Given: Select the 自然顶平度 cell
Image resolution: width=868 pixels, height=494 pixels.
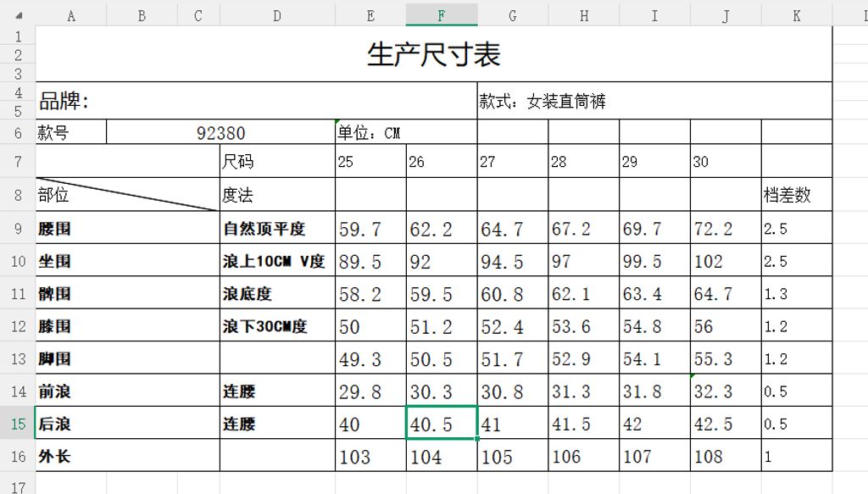Looking at the screenshot, I should (277, 229).
